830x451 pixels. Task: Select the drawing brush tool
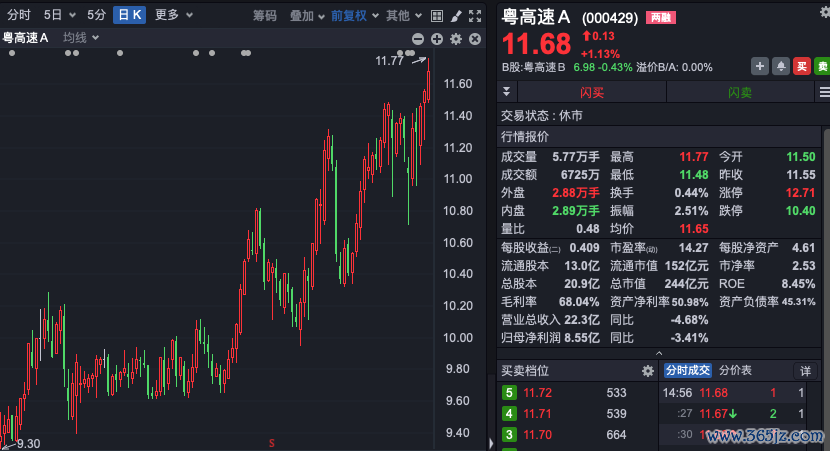pos(456,16)
